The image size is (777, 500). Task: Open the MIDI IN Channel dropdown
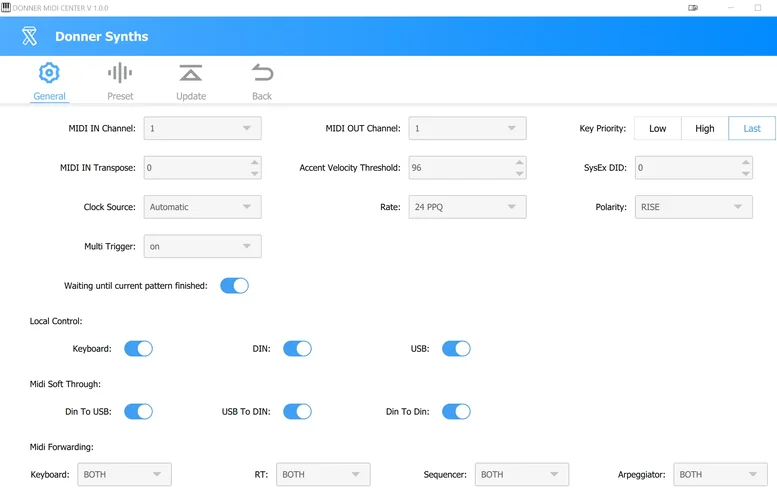pyautogui.click(x=203, y=128)
